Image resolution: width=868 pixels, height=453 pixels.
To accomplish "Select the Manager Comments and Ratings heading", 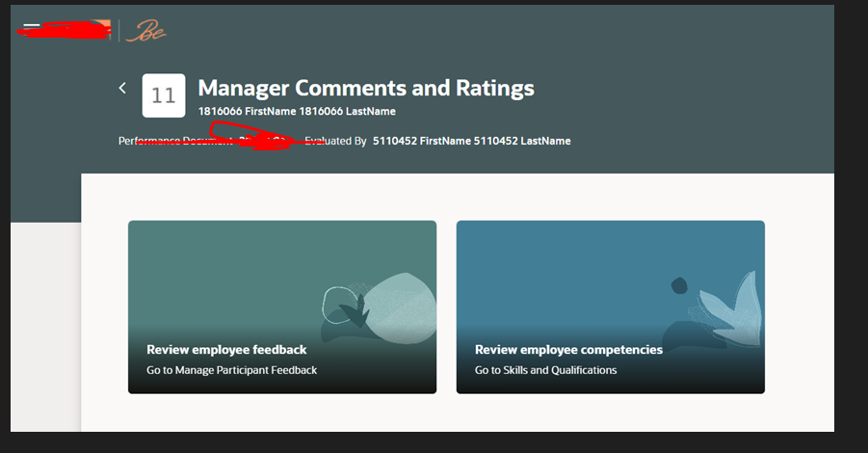I will tap(366, 88).
